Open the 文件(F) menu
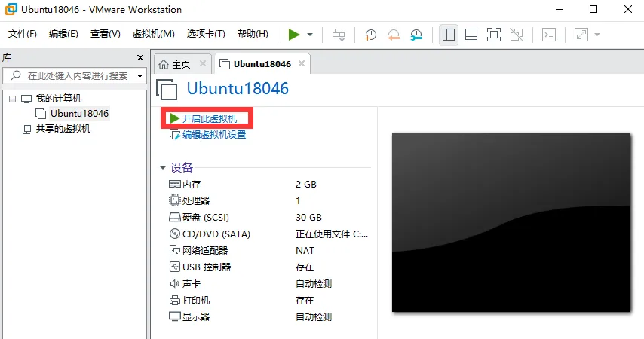 22,34
